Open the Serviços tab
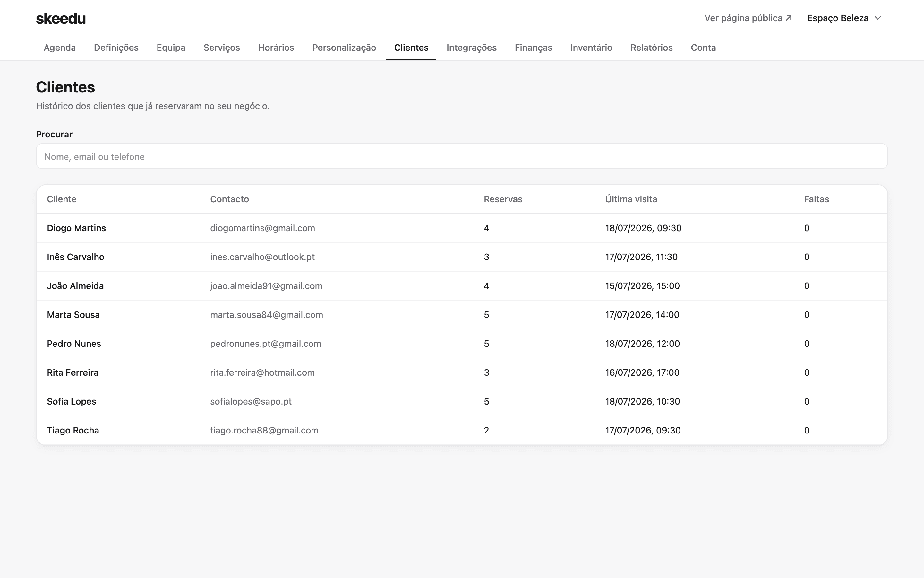The width and height of the screenshot is (924, 578). pyautogui.click(x=221, y=48)
